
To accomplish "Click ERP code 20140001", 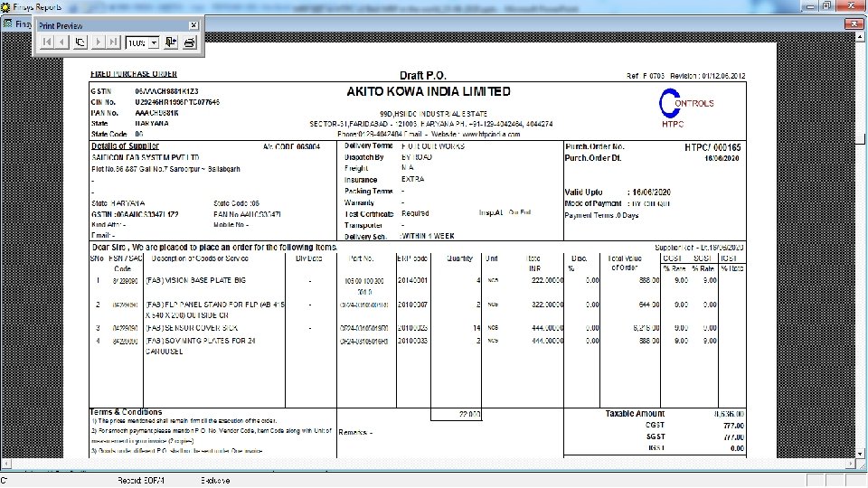I will [412, 280].
